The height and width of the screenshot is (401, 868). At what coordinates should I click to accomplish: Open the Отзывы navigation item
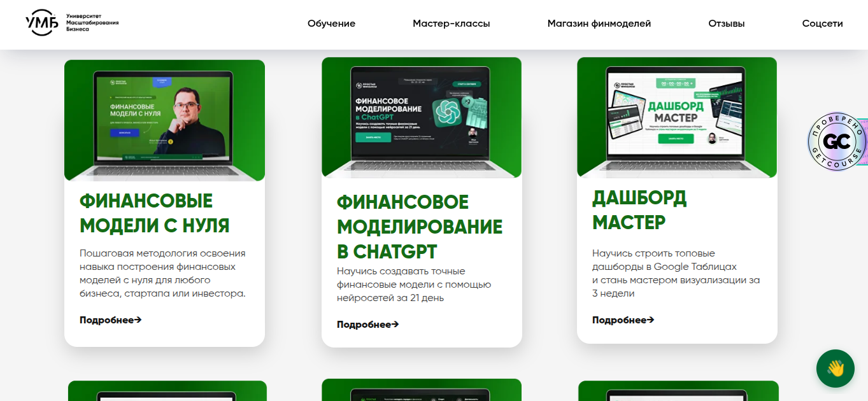pyautogui.click(x=727, y=24)
